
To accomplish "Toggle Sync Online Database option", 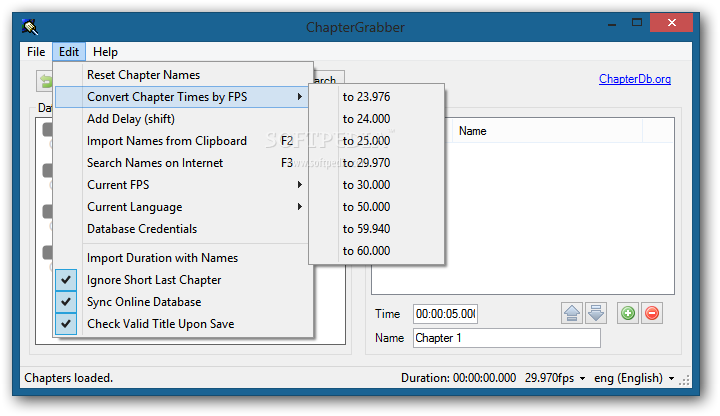I will pyautogui.click(x=184, y=302).
